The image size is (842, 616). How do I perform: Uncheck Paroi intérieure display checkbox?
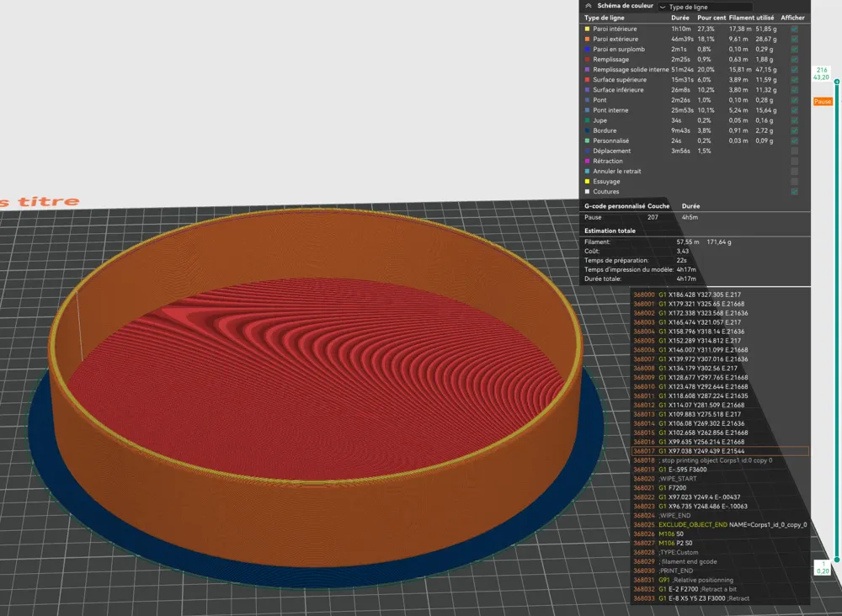794,29
